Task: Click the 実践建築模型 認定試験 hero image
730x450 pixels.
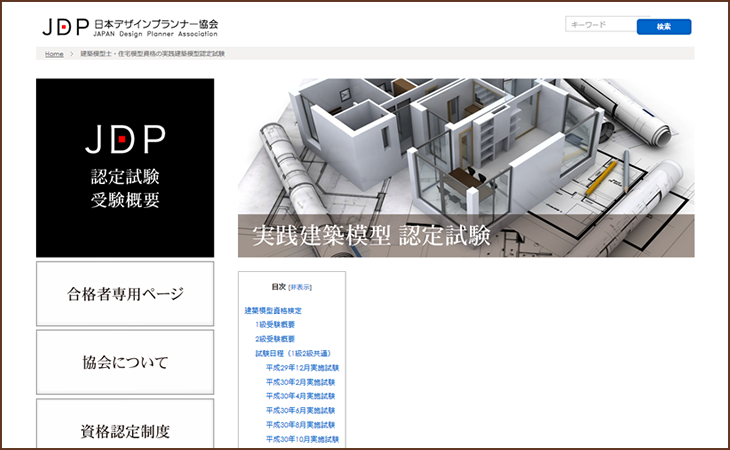Action: click(465, 167)
